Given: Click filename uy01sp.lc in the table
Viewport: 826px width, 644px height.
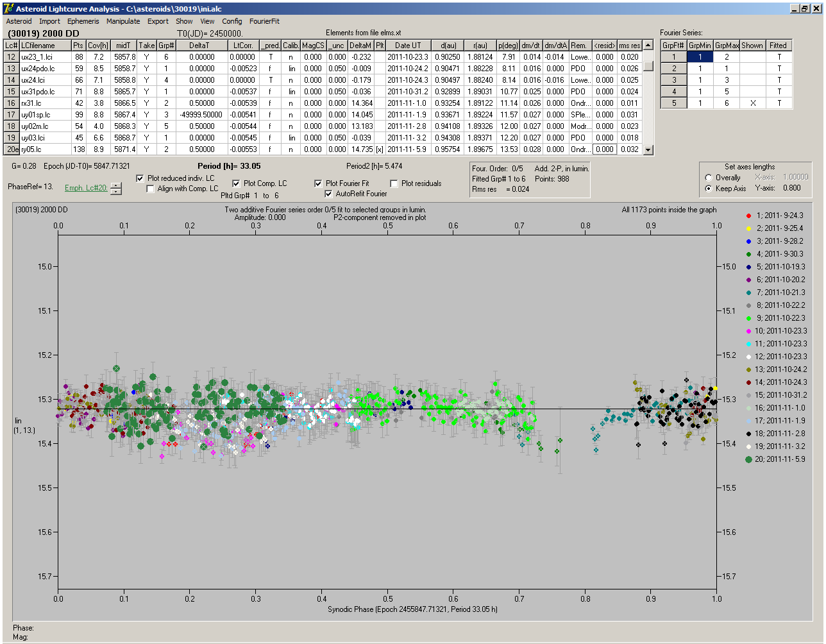Looking at the screenshot, I should [45, 115].
